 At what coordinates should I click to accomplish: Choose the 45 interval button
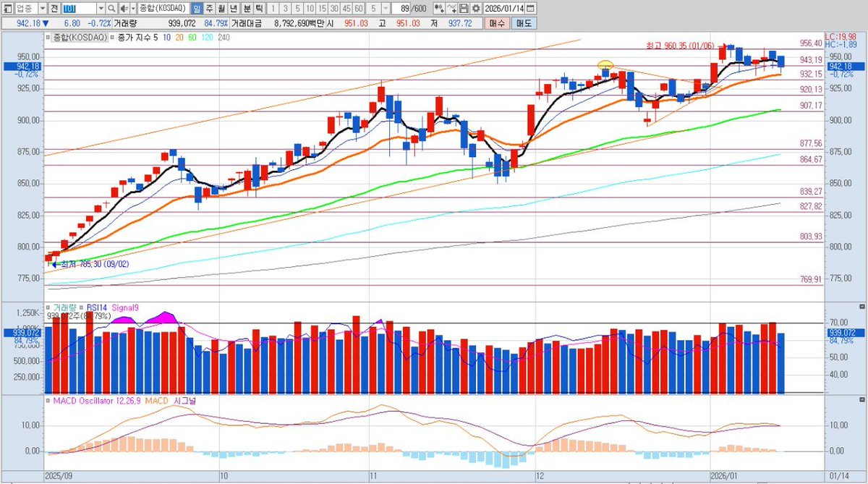[346, 9]
